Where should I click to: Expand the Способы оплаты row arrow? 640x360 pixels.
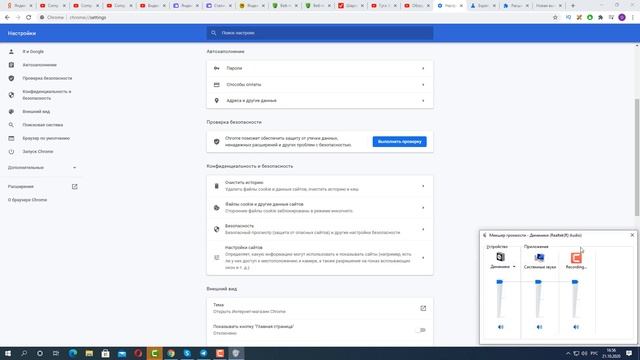[x=423, y=84]
